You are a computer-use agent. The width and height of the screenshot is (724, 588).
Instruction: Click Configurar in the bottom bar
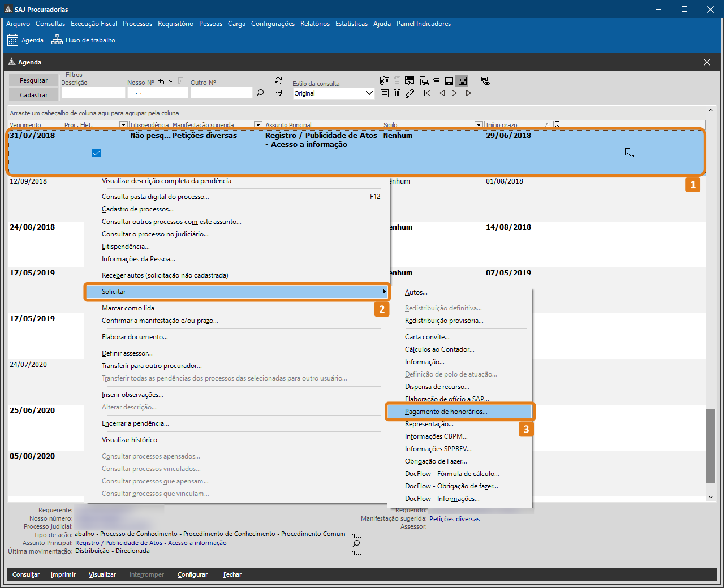pyautogui.click(x=192, y=574)
